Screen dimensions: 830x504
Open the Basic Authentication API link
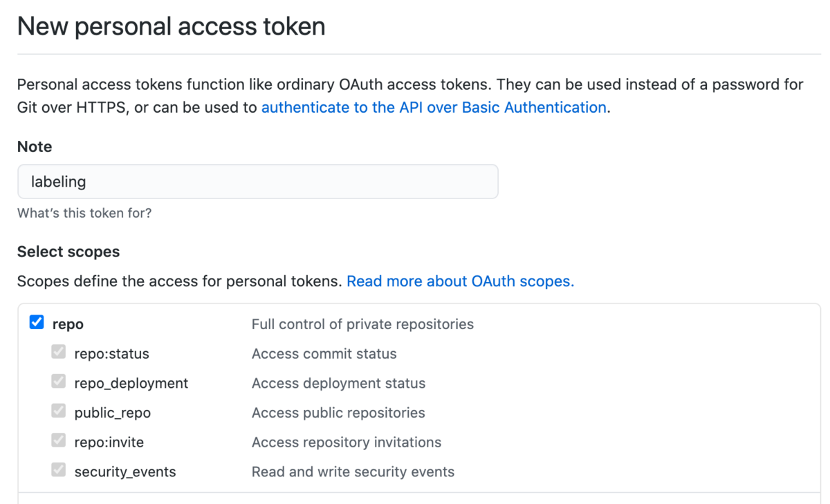(x=434, y=107)
